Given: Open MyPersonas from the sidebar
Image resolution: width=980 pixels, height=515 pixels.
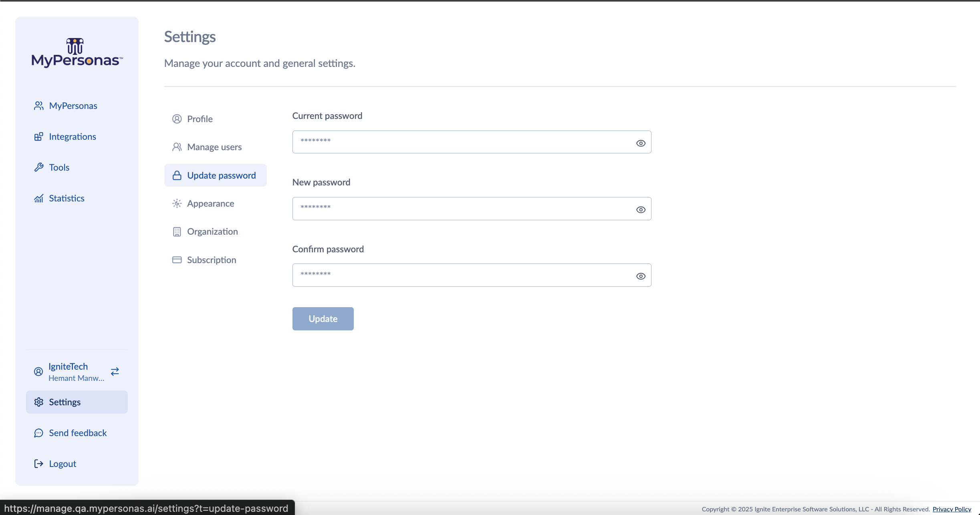Looking at the screenshot, I should click(x=73, y=106).
